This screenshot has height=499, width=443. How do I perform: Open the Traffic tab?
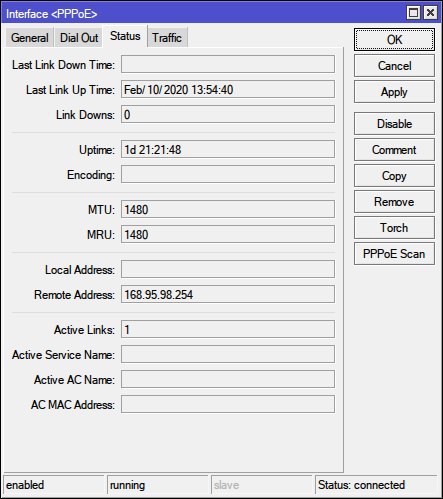point(167,37)
